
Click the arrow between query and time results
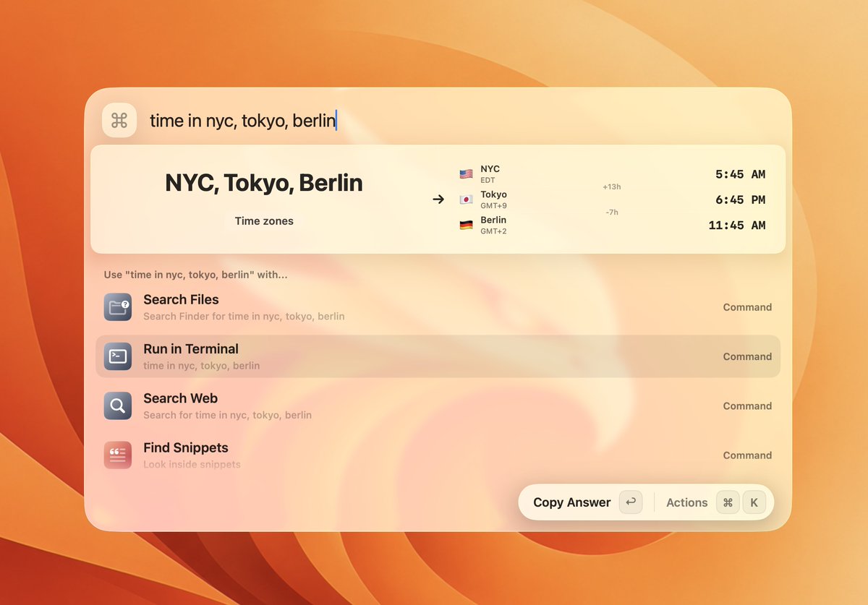coord(438,199)
